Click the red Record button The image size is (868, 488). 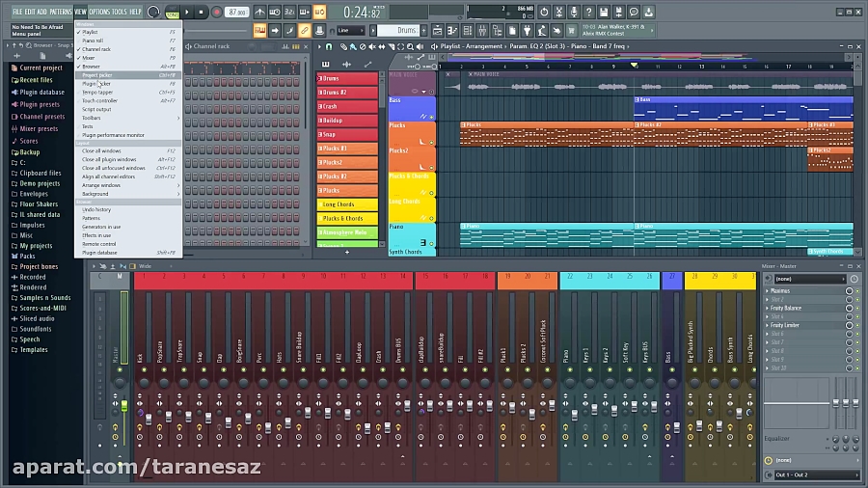point(216,12)
